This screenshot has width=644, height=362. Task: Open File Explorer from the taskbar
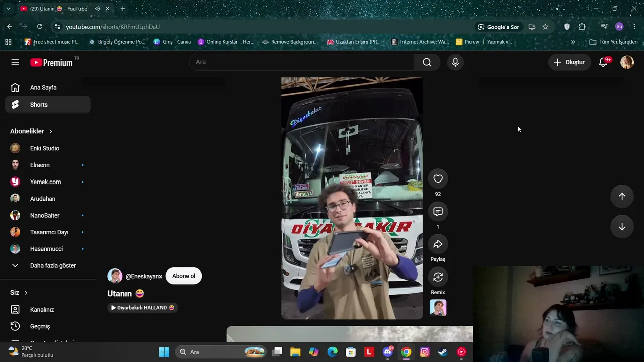[x=295, y=352]
